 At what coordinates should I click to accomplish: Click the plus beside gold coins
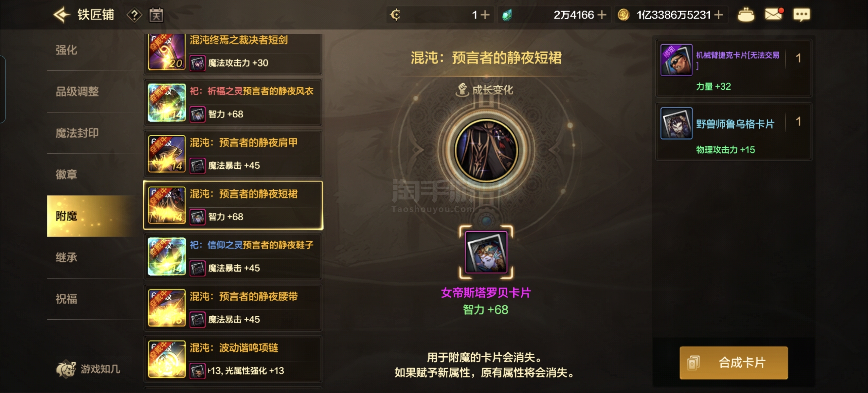(718, 15)
